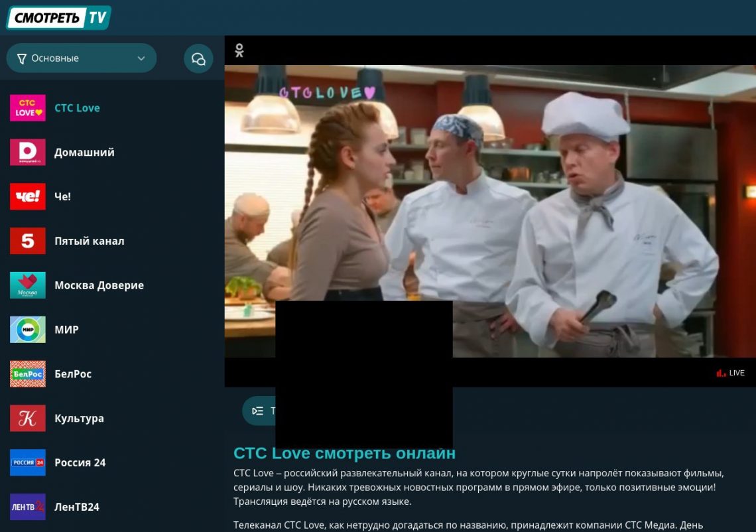Select the СТС Love channel name
756x532 pixels.
click(x=77, y=108)
